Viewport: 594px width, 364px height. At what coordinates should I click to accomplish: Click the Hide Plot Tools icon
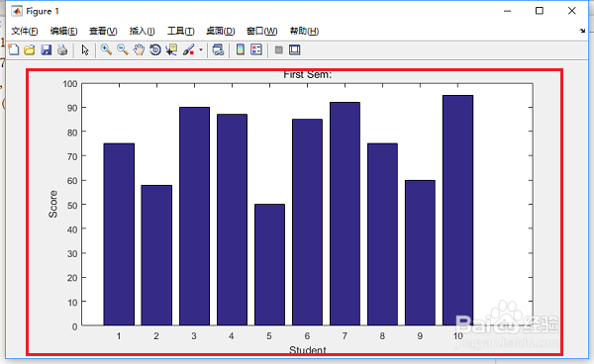(x=279, y=49)
